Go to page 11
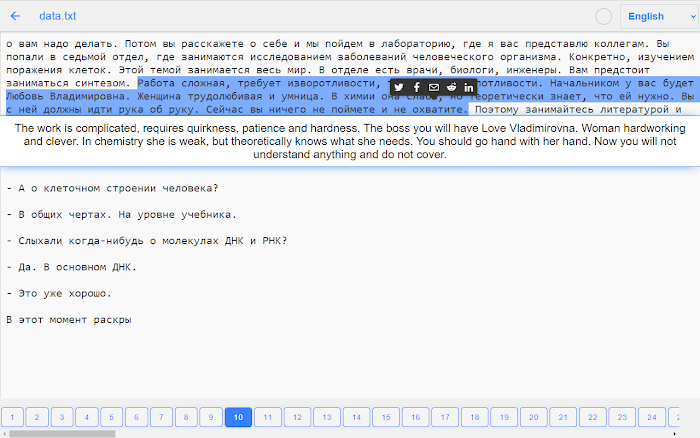This screenshot has width=700, height=438. point(268,417)
